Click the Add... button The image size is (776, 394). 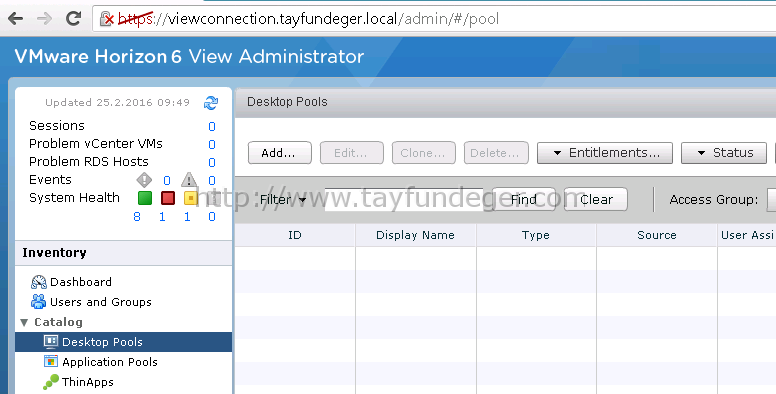pos(280,153)
